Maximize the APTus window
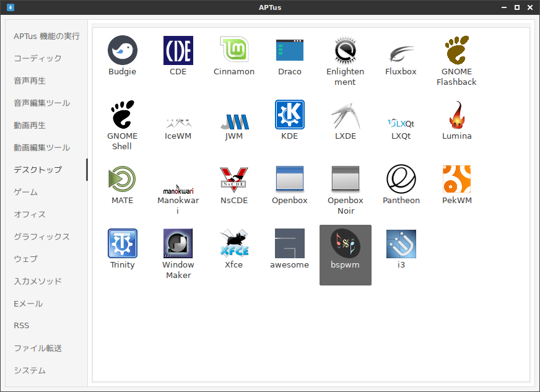The width and height of the screenshot is (540, 392). pos(517,7)
